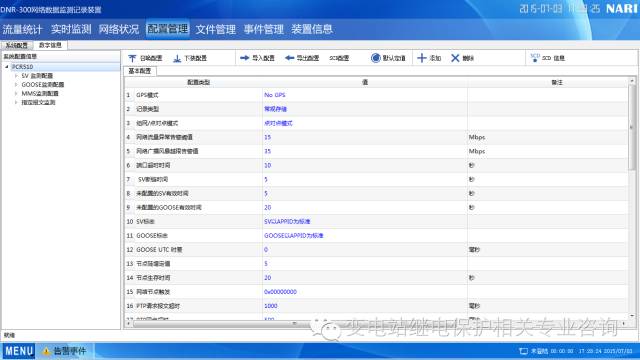Click the 值 column header
640x360 pixels.
pos(364,82)
